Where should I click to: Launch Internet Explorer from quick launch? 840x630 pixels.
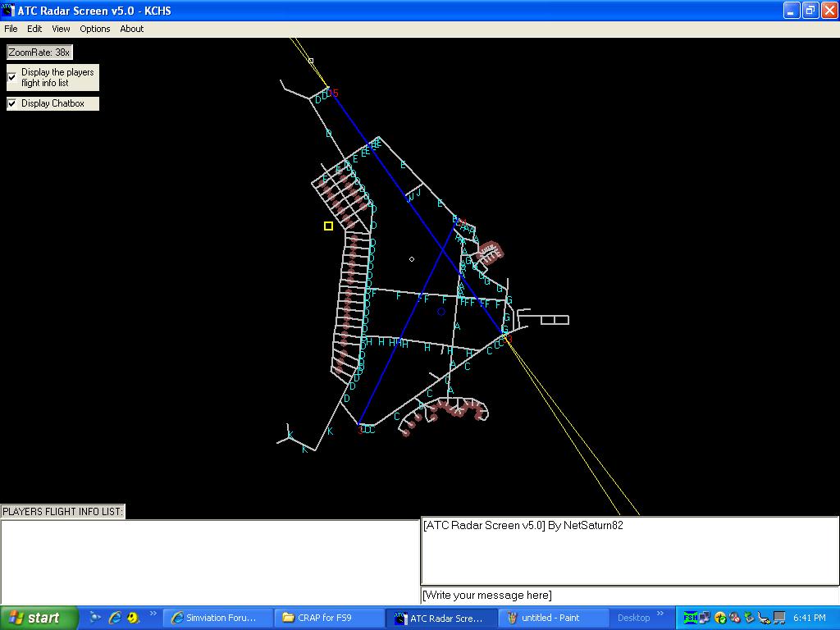(x=115, y=618)
